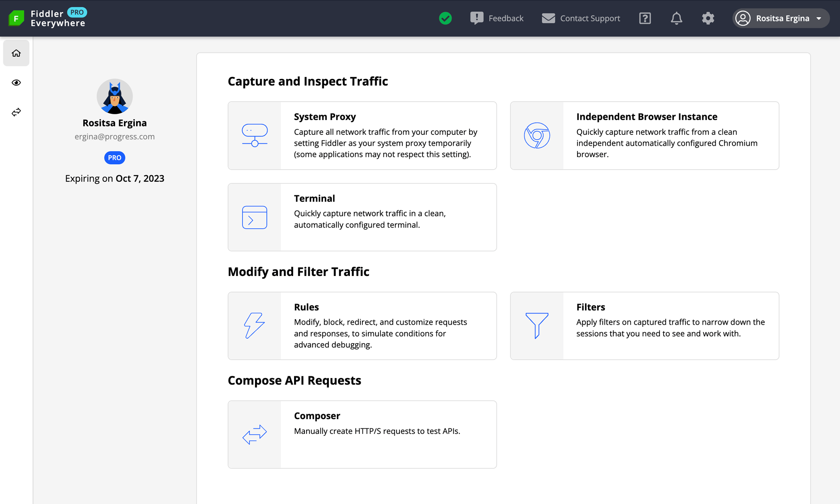The image size is (840, 504).
Task: Expand the Rositsa Ergina account dropdown
Action: point(781,18)
